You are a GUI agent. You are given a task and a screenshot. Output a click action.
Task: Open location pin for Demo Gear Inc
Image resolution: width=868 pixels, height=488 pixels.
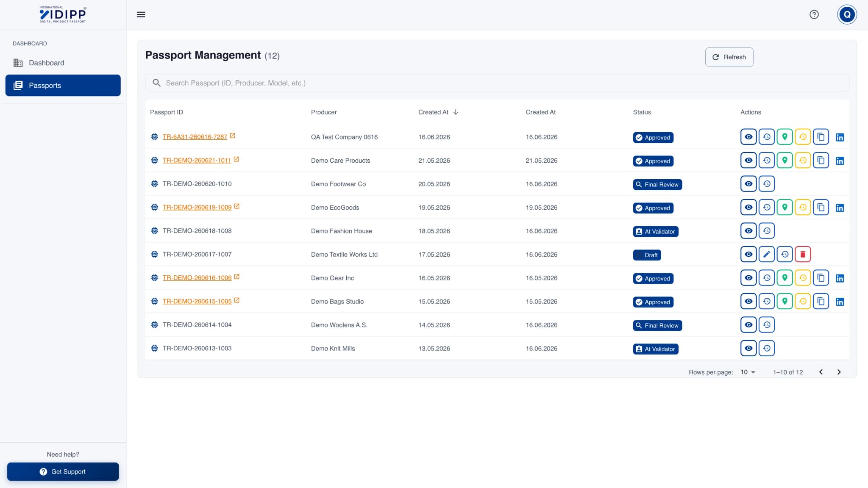tap(785, 278)
